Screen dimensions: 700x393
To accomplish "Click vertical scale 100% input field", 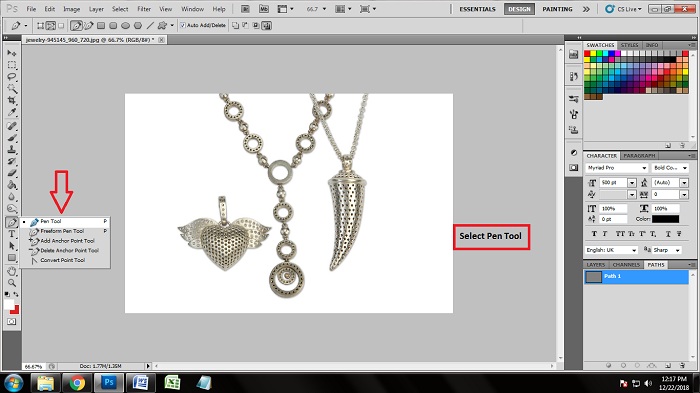I will (x=613, y=209).
